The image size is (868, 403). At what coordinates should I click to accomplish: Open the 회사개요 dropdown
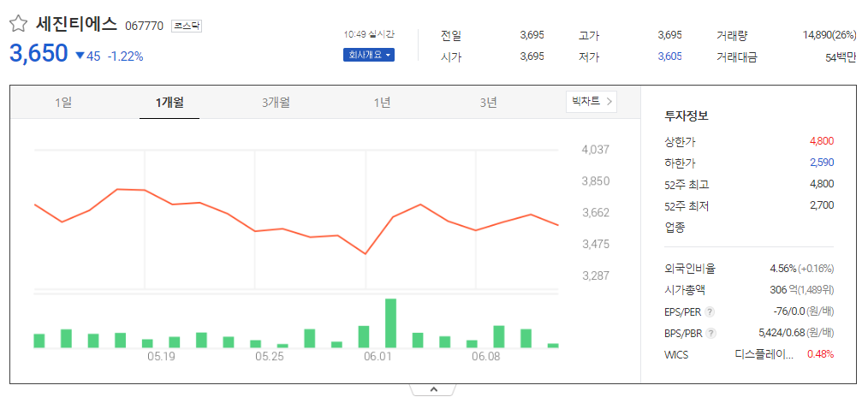click(x=369, y=56)
